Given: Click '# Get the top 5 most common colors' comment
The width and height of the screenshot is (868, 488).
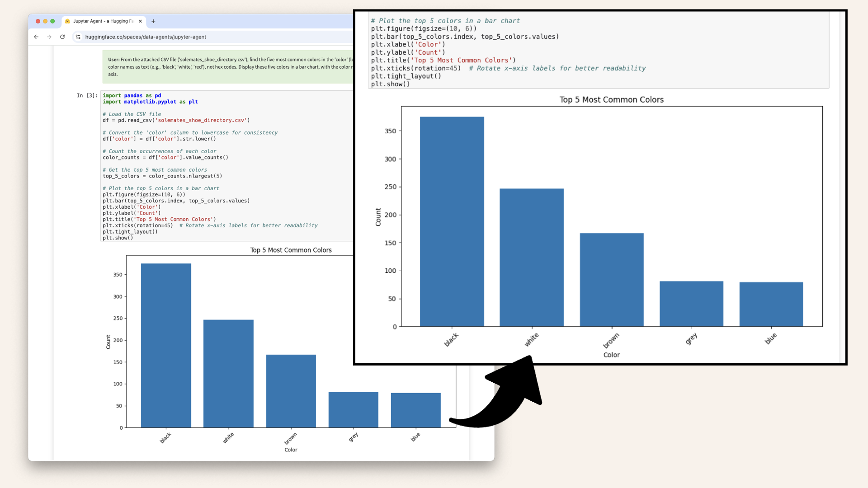Looking at the screenshot, I should [155, 170].
